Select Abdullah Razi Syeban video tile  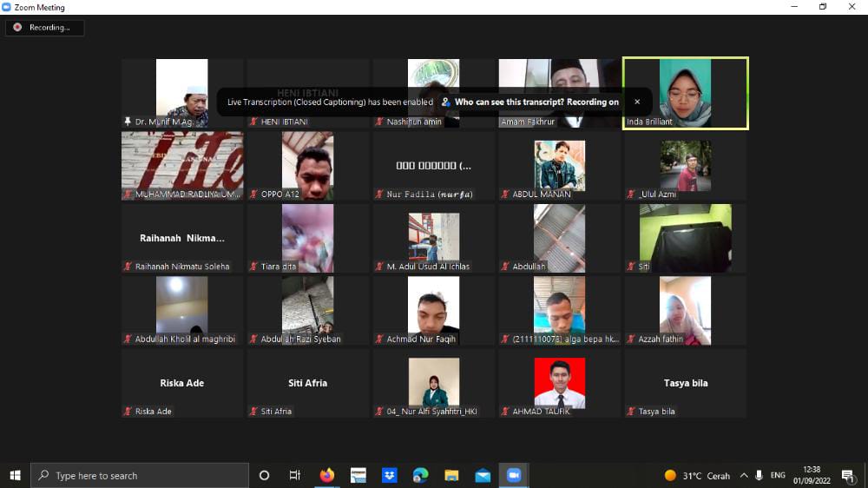tap(308, 311)
